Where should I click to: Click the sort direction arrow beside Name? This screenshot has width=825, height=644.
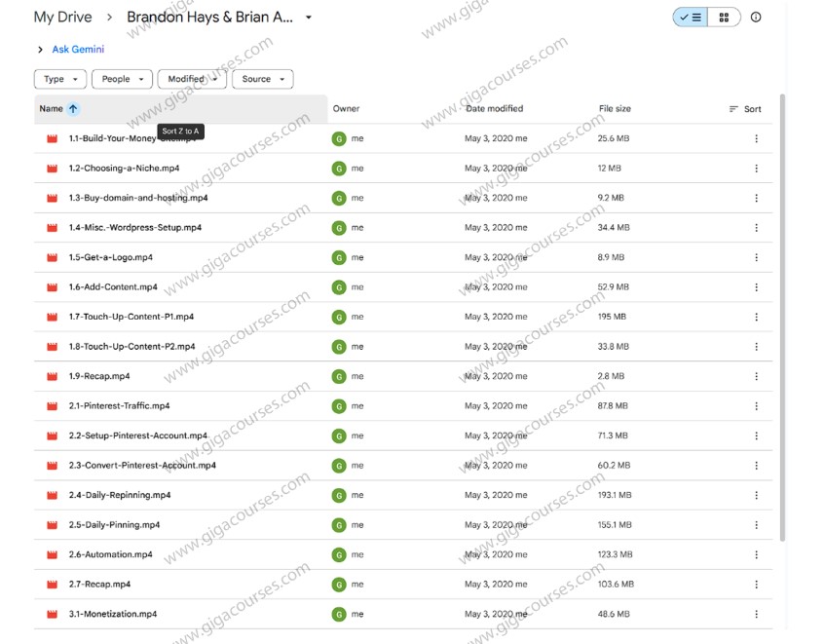point(73,109)
